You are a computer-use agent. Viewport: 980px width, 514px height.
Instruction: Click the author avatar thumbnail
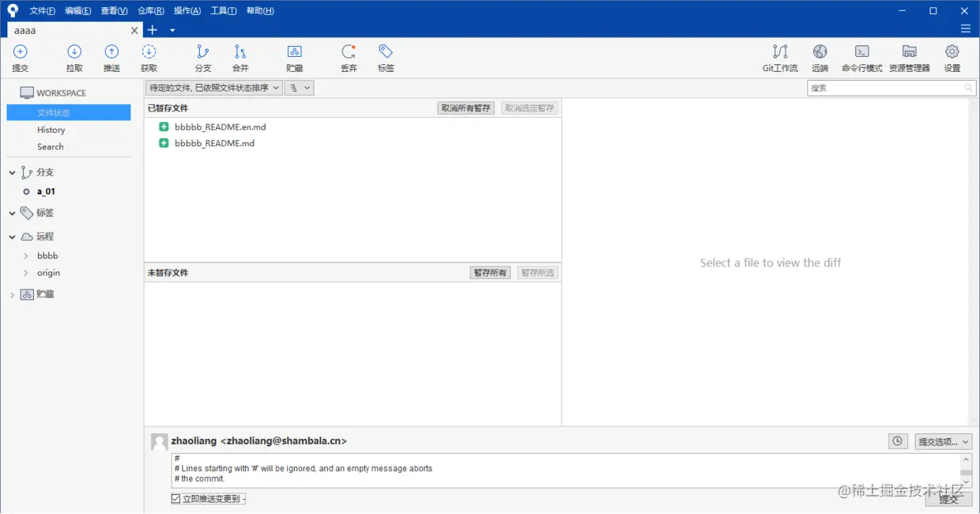tap(160, 442)
